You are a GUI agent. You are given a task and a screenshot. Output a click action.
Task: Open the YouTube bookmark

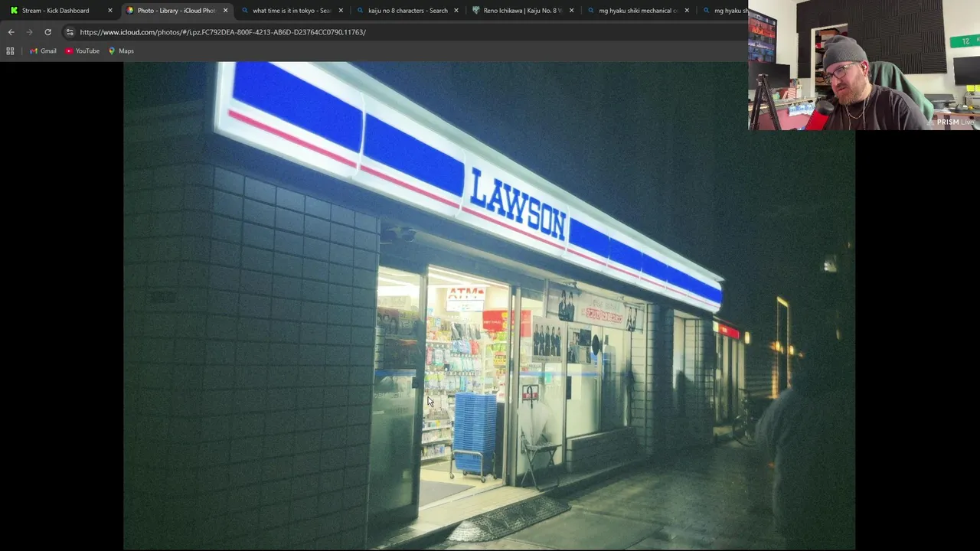pyautogui.click(x=82, y=51)
